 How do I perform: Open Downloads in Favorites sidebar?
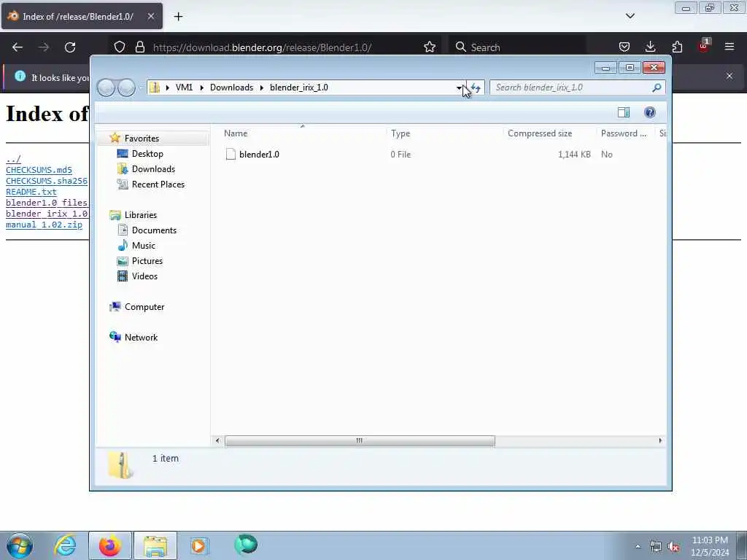tap(153, 169)
